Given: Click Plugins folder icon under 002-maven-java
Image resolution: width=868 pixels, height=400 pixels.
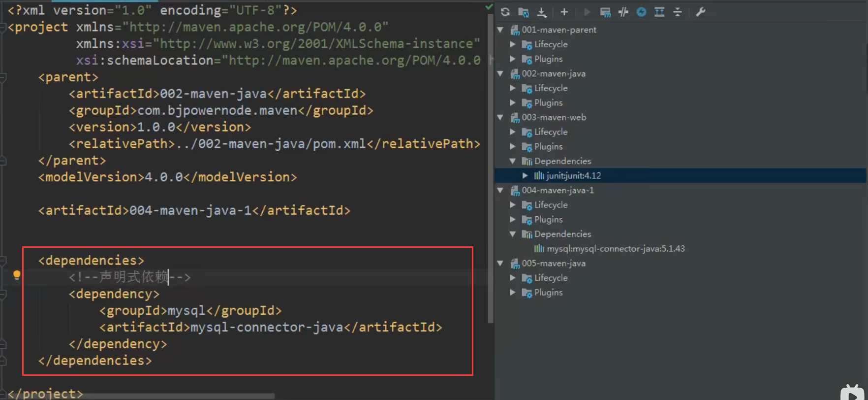Looking at the screenshot, I should [x=527, y=103].
